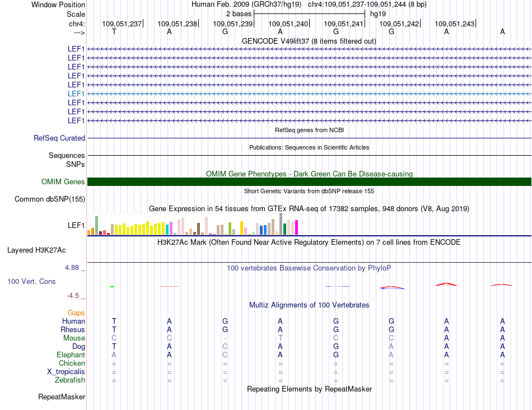
Task: Click the LEF1 GTEx expression bar chart
Action: tap(193, 224)
